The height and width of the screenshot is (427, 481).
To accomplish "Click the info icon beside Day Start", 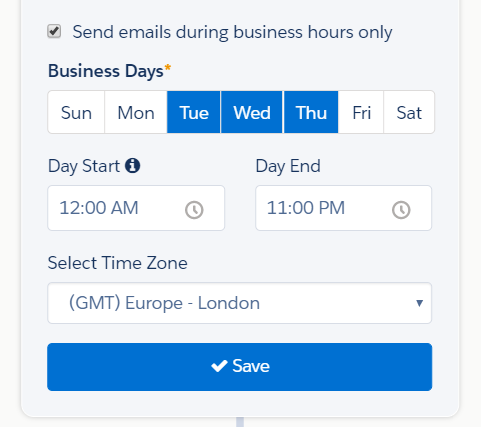I will (x=133, y=165).
